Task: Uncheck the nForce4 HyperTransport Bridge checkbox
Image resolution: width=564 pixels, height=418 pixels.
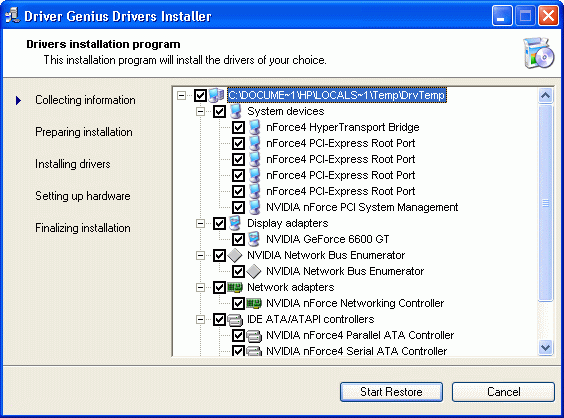Action: (x=238, y=127)
